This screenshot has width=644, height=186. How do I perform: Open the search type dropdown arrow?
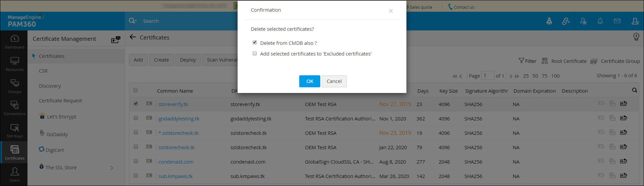coord(135,21)
